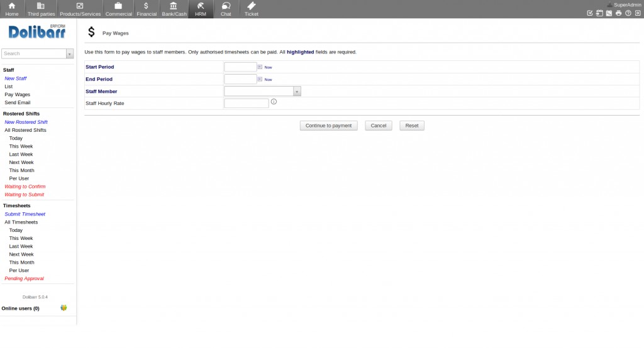The width and height of the screenshot is (644, 348).
Task: Show This Week under Timesheets
Action: (x=21, y=238)
